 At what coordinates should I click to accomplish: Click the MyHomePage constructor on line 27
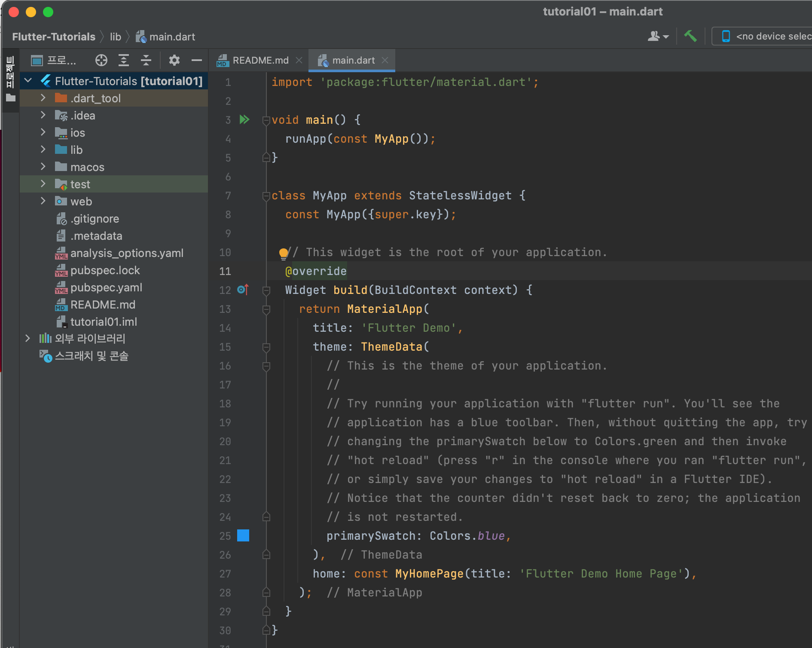(x=430, y=574)
